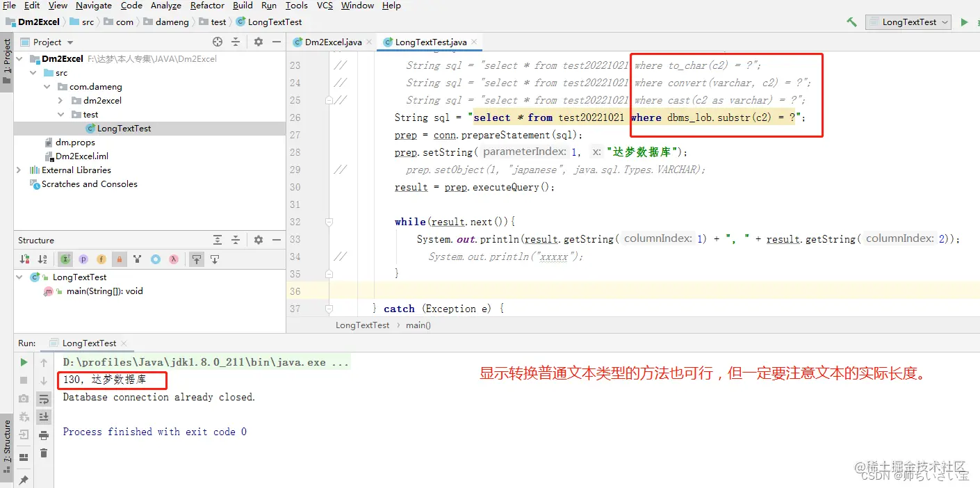Expand dm2excel package node

coord(60,101)
